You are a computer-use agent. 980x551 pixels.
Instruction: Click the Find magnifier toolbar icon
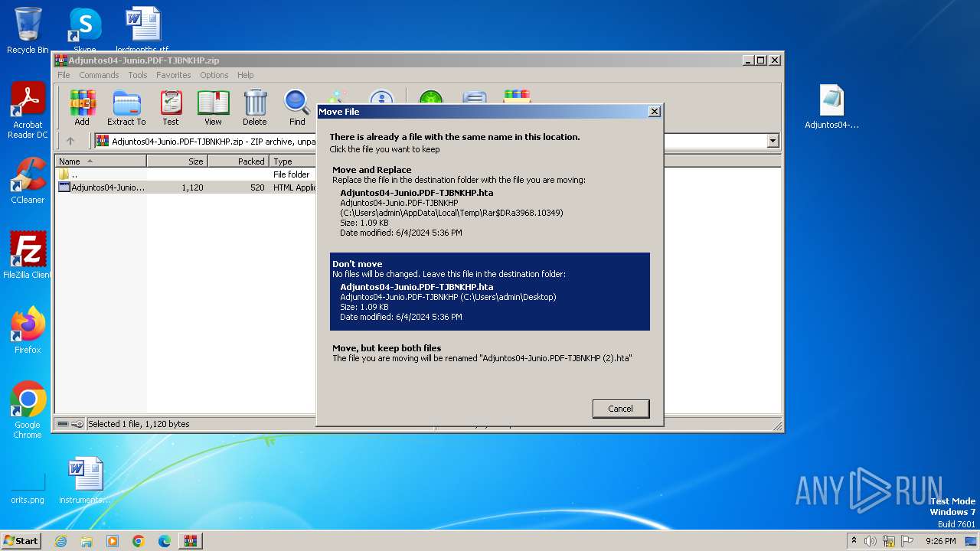coord(297,107)
